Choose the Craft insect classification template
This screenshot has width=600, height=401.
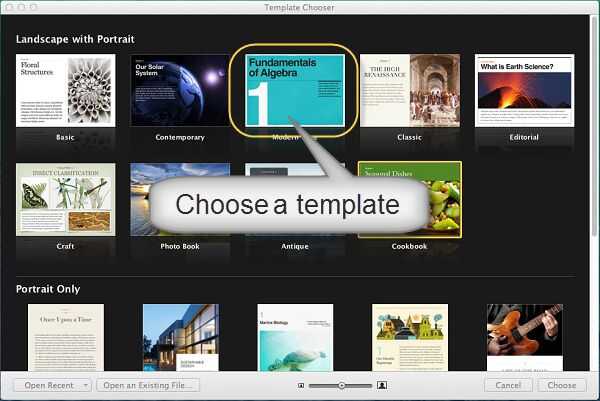[x=65, y=199]
